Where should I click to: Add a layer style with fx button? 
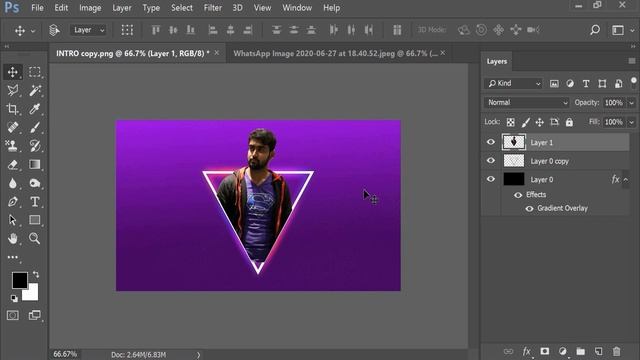[527, 351]
